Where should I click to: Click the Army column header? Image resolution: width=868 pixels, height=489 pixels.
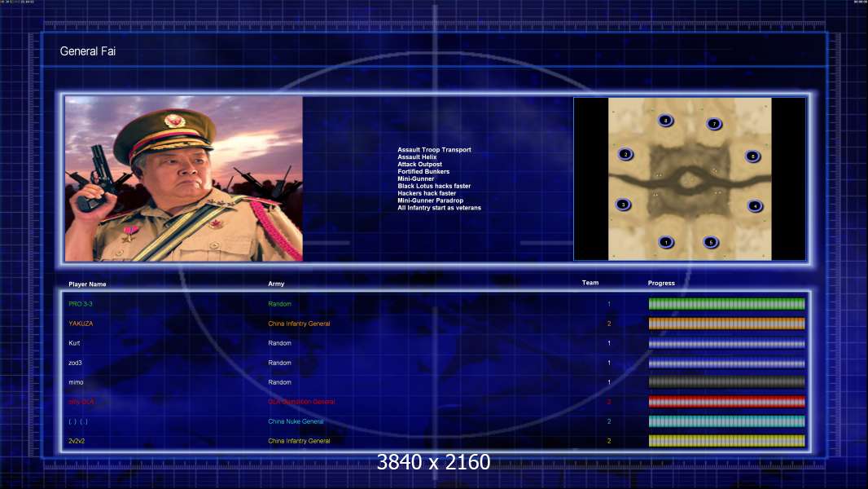click(276, 284)
